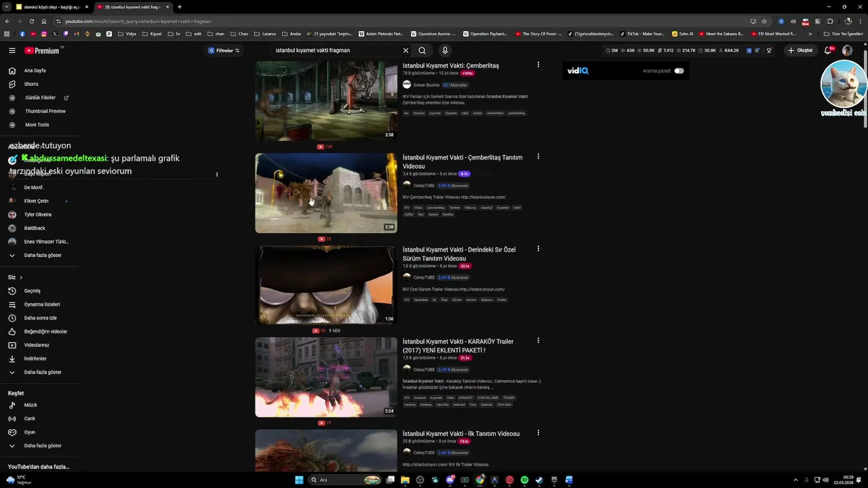Click the KARAKÖY Trailer video thumbnail
This screenshot has height=488, width=868.
click(x=325, y=377)
